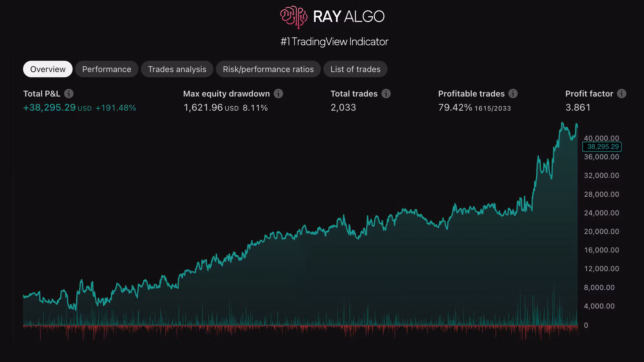
Task: Click the 4,000.00 axis label
Action: click(599, 306)
